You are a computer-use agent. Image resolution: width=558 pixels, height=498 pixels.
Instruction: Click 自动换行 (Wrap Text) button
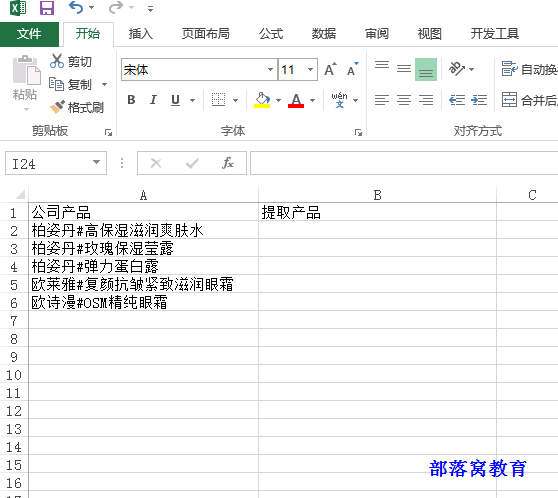(x=530, y=69)
